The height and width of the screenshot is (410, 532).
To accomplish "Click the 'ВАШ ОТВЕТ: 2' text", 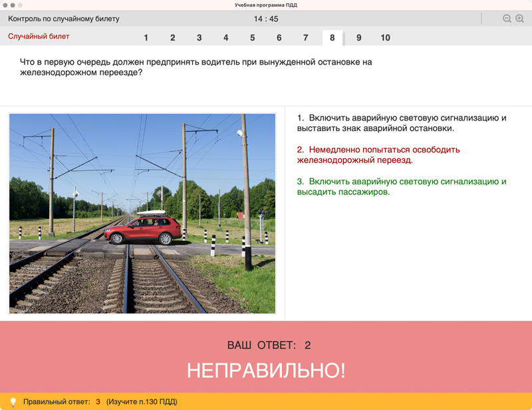I will tap(269, 345).
